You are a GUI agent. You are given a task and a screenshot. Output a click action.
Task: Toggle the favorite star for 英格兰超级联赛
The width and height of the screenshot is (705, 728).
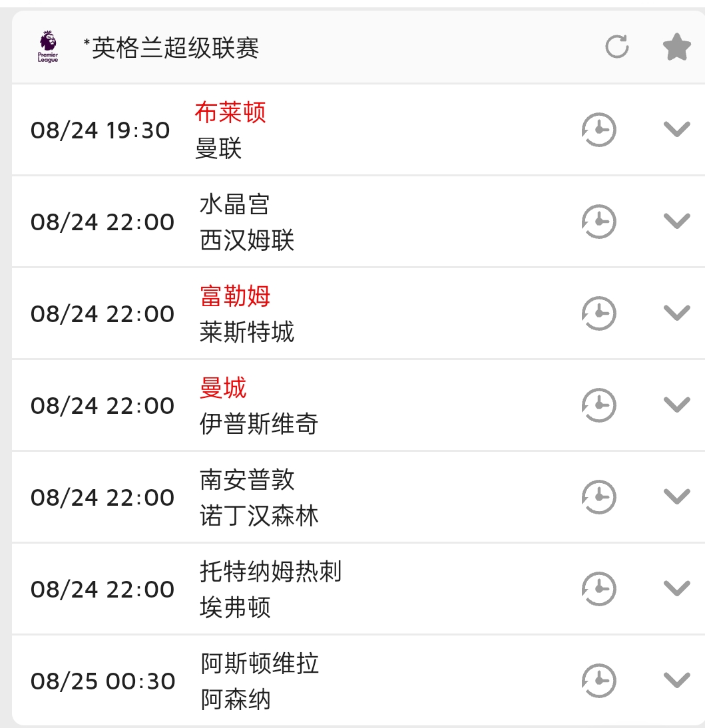coord(676,47)
